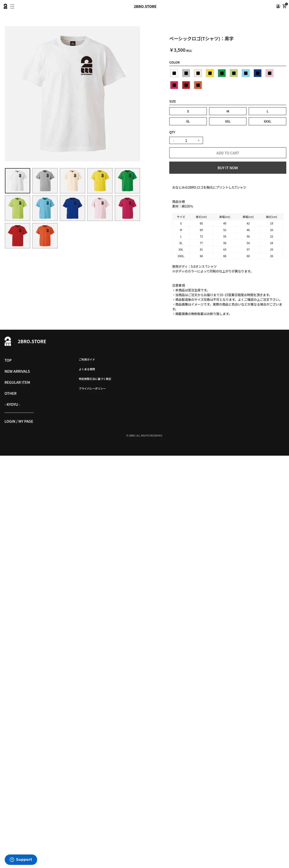289x868 pixels.
Task: Open OTHER in footer menu
Action: [x=10, y=394]
